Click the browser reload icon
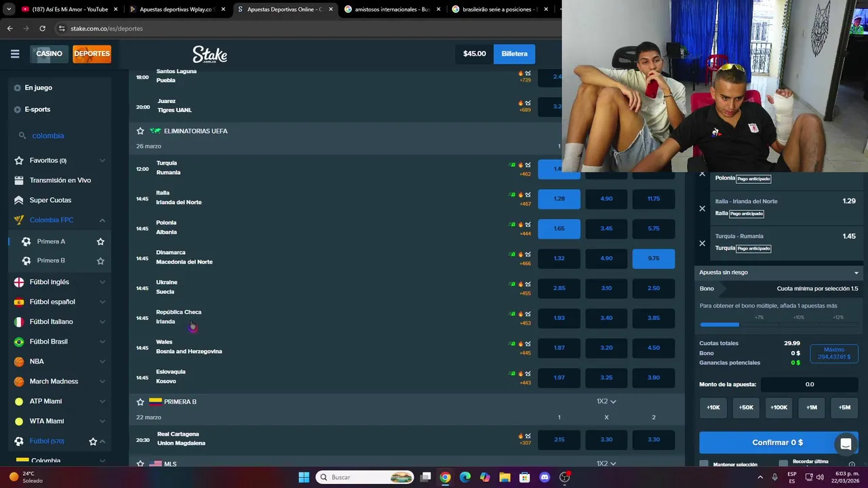Viewport: 868px width, 488px height. 42,28
